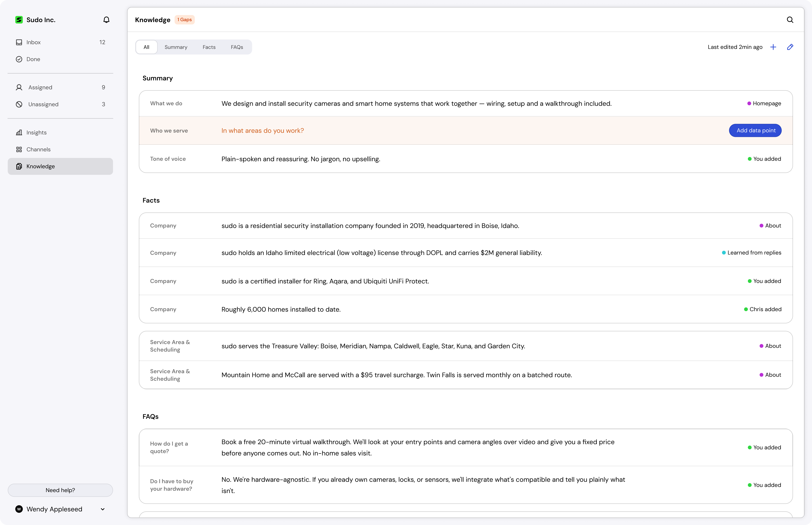Switch to the Facts tab
The height and width of the screenshot is (525, 812).
click(209, 47)
